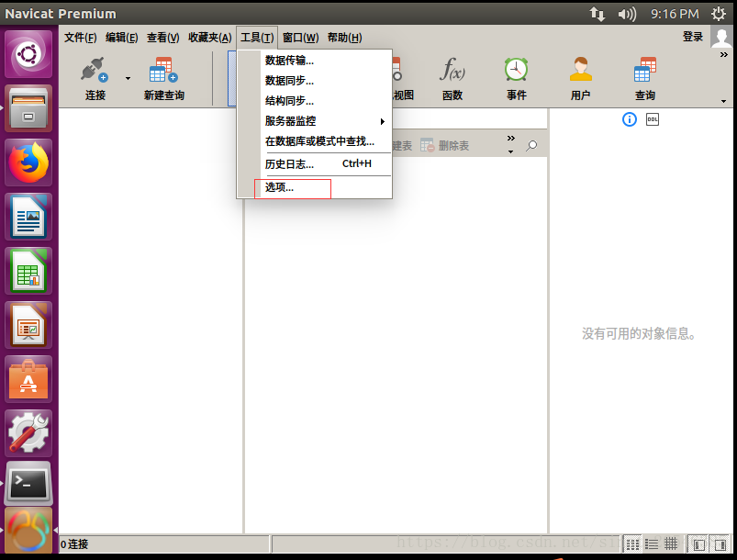Open the Favorites (收藏夹) menu

tap(209, 38)
